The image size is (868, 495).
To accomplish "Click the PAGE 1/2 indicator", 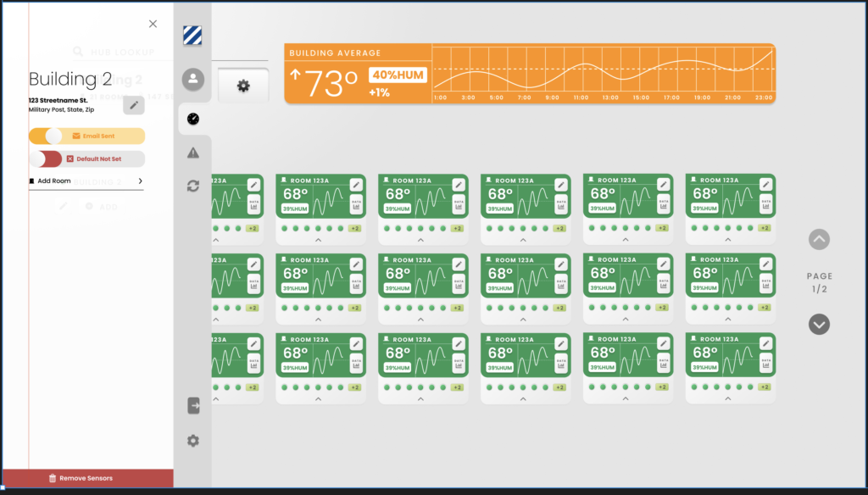I will 820,282.
